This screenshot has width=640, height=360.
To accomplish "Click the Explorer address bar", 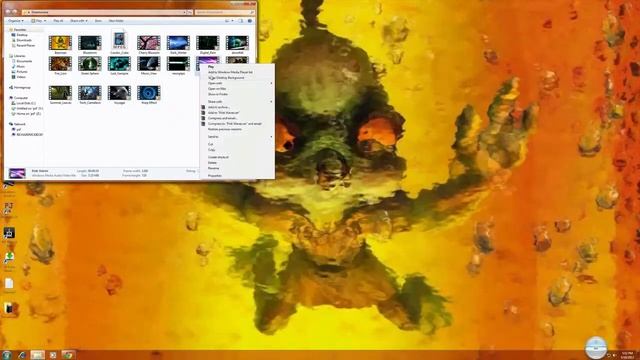I will pyautogui.click(x=103, y=12).
